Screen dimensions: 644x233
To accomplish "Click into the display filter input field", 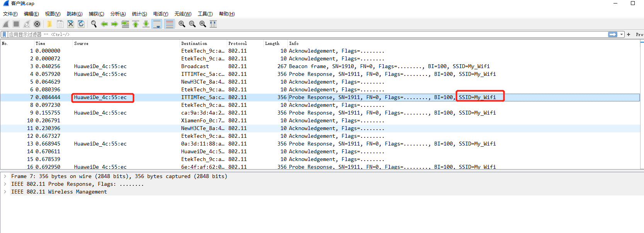I will pos(307,34).
